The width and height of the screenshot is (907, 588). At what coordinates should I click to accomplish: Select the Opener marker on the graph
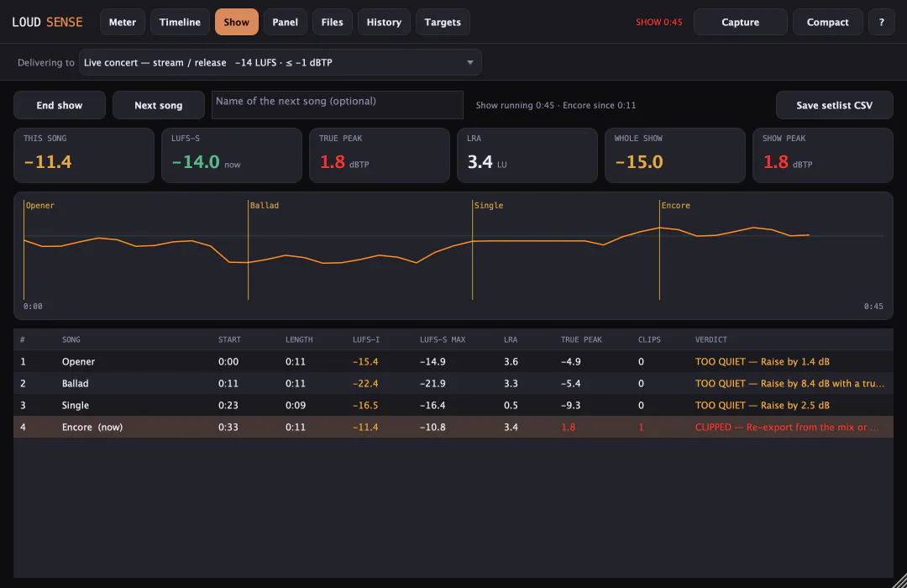click(40, 206)
